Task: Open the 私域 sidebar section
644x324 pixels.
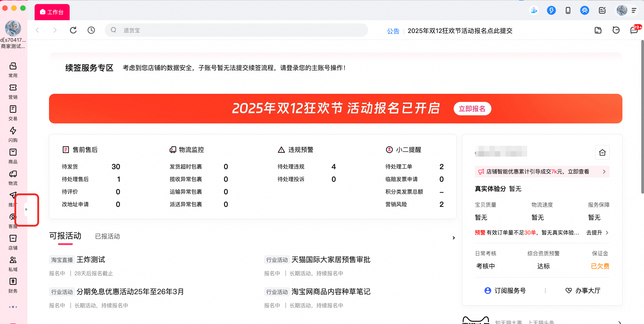Action: (x=13, y=264)
